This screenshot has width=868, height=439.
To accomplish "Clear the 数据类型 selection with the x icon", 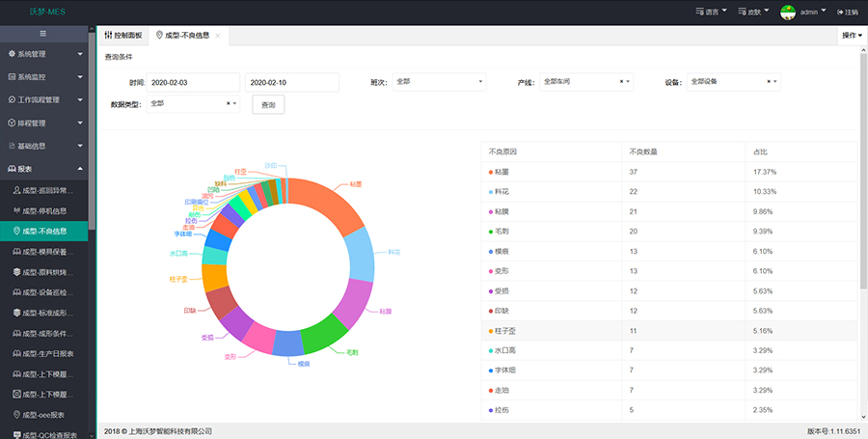I will pyautogui.click(x=229, y=103).
